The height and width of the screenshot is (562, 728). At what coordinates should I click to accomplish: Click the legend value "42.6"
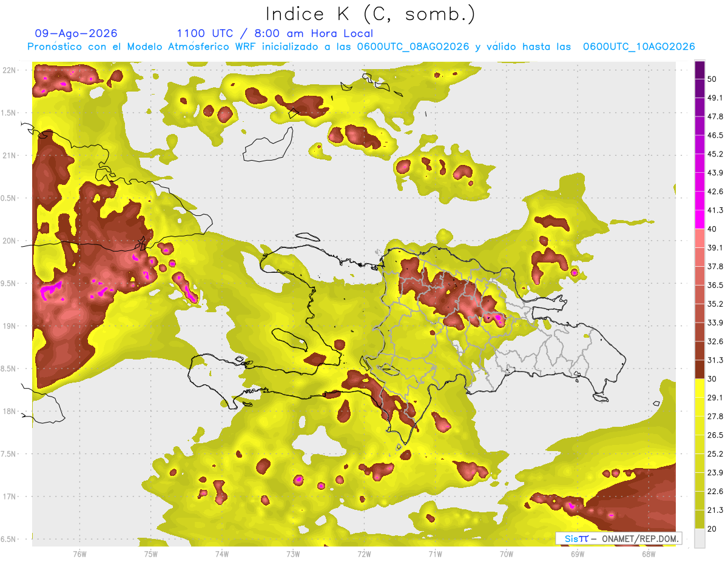point(715,192)
